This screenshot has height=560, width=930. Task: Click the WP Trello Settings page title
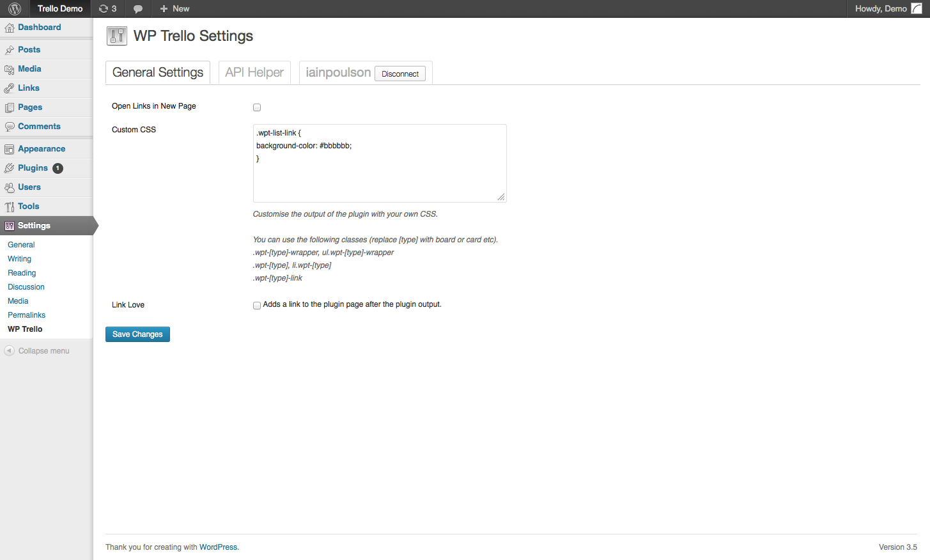tap(193, 36)
